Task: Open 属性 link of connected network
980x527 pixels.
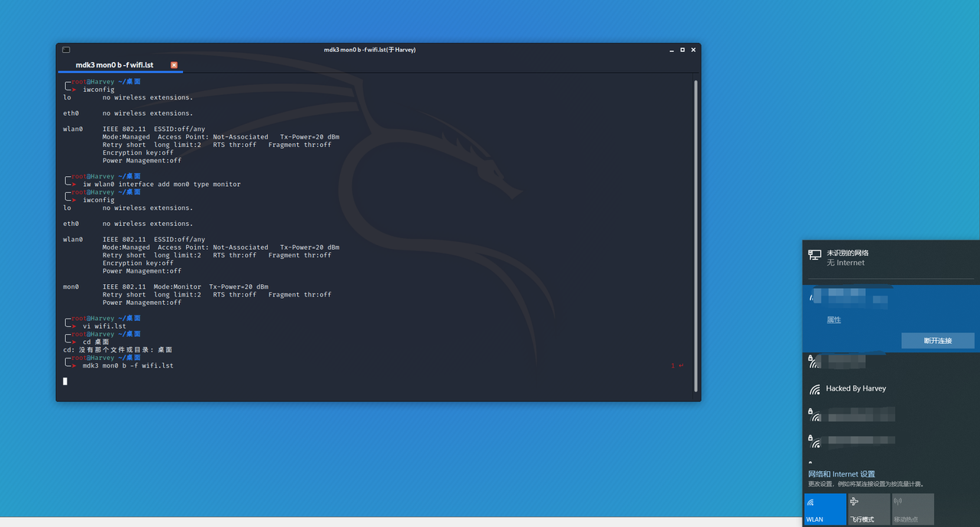Action: click(x=834, y=319)
